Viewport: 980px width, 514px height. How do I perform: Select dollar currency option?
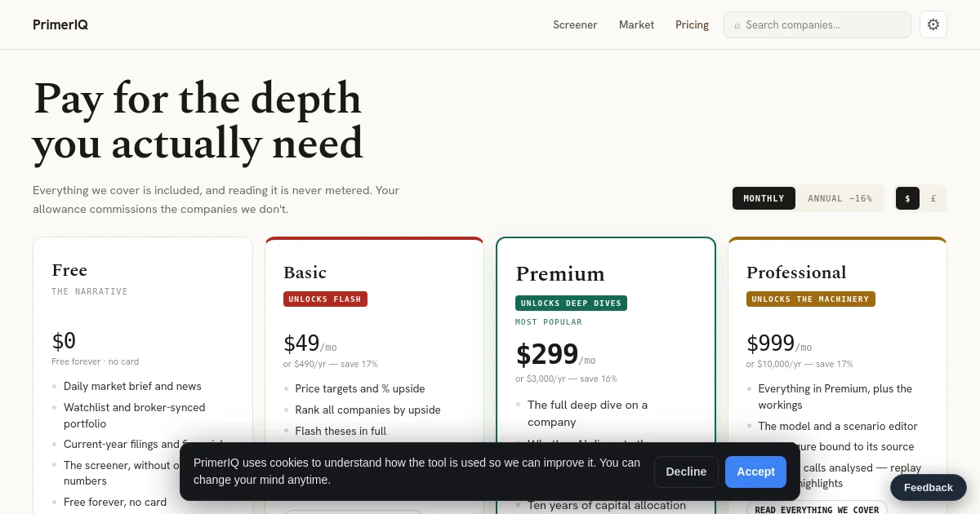pos(907,198)
